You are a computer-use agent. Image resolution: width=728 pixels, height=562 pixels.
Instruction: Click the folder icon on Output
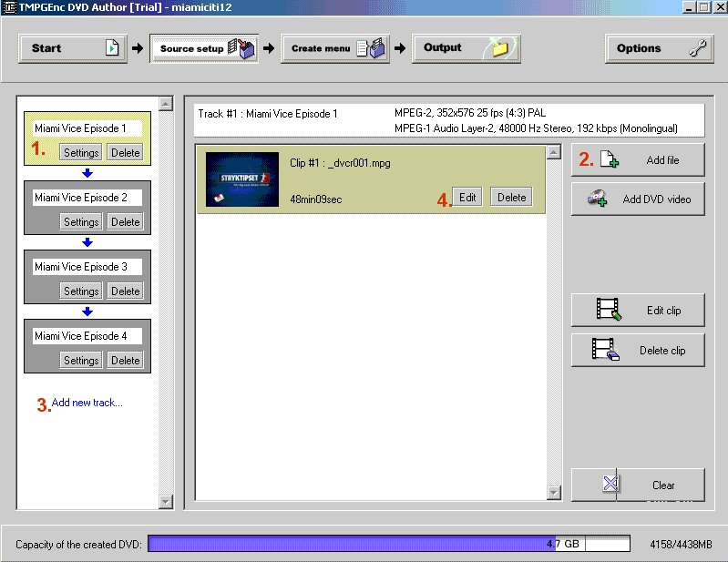(x=499, y=48)
